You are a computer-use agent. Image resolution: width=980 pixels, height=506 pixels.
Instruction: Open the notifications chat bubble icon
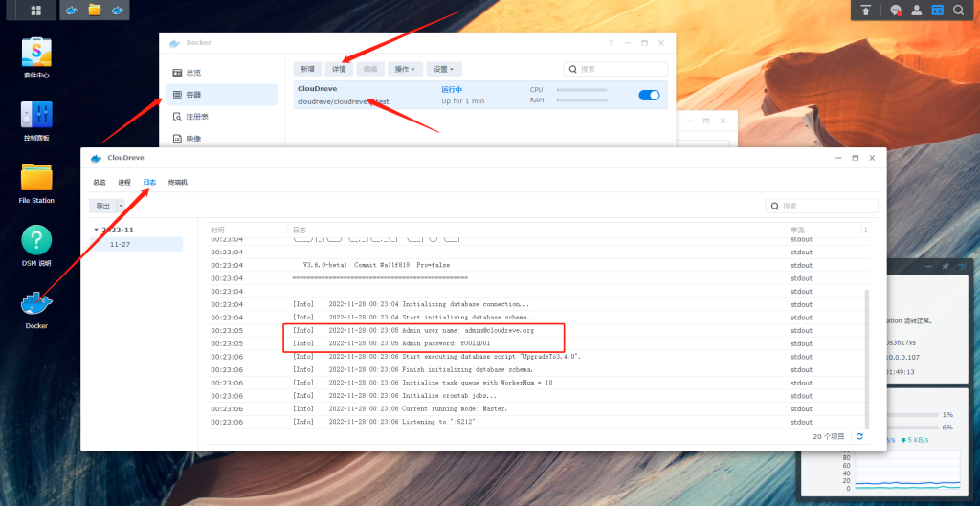click(x=896, y=10)
